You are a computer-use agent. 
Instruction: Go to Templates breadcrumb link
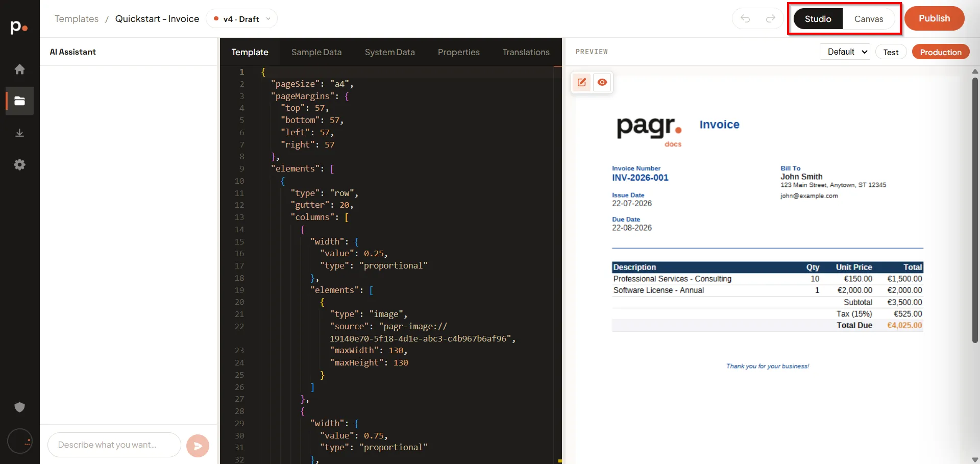[x=77, y=19]
